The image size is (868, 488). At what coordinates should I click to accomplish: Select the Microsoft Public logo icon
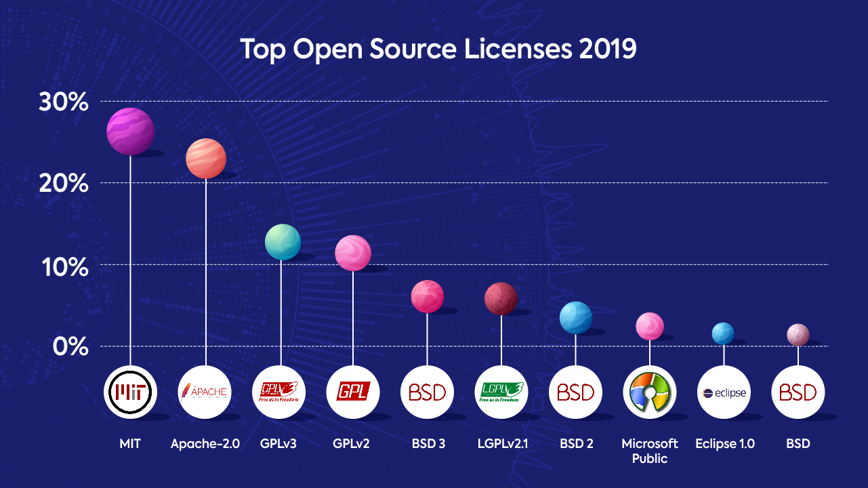point(649,392)
